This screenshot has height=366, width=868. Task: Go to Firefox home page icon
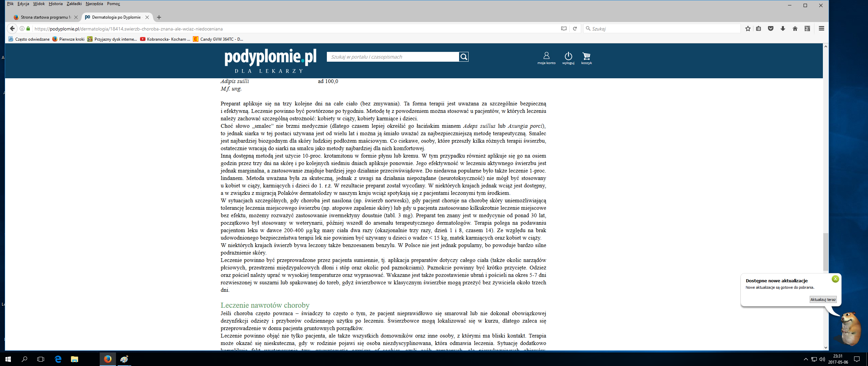tap(795, 28)
